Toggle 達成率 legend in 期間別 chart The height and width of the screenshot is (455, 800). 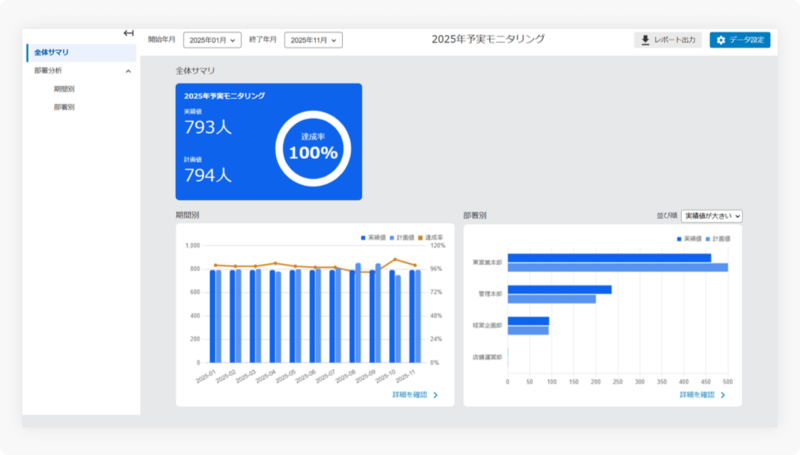(431, 238)
